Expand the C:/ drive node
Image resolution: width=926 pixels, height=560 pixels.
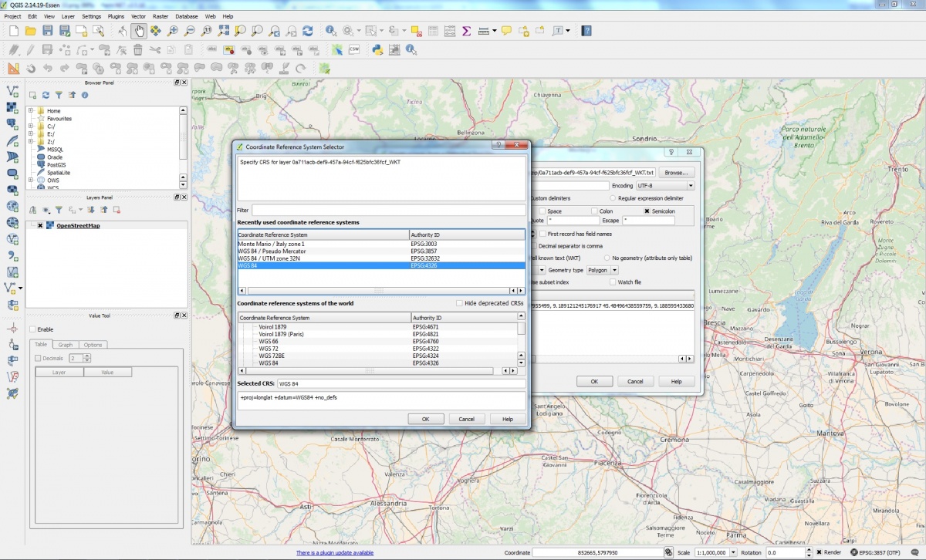[x=32, y=127]
